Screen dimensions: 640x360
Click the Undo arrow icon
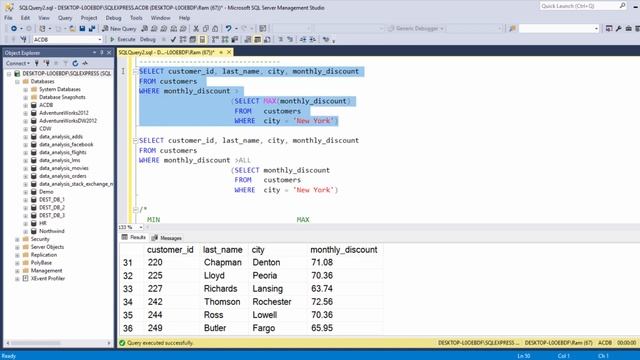click(228, 29)
